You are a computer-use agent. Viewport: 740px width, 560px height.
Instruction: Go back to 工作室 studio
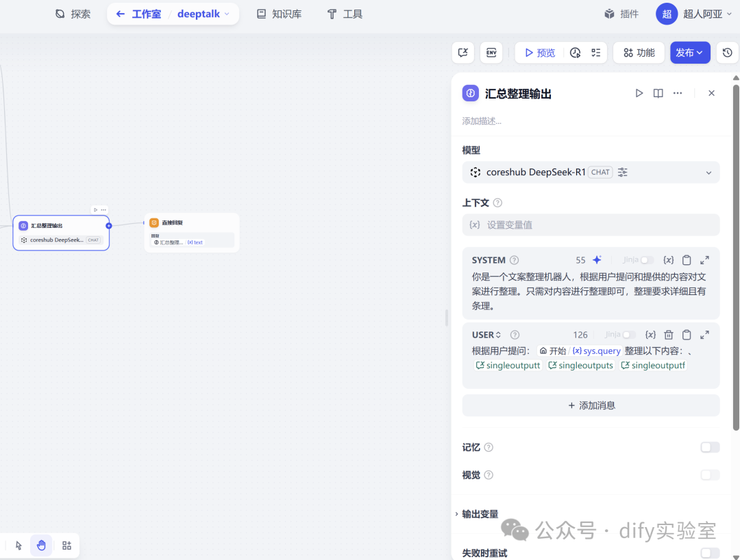click(x=138, y=14)
